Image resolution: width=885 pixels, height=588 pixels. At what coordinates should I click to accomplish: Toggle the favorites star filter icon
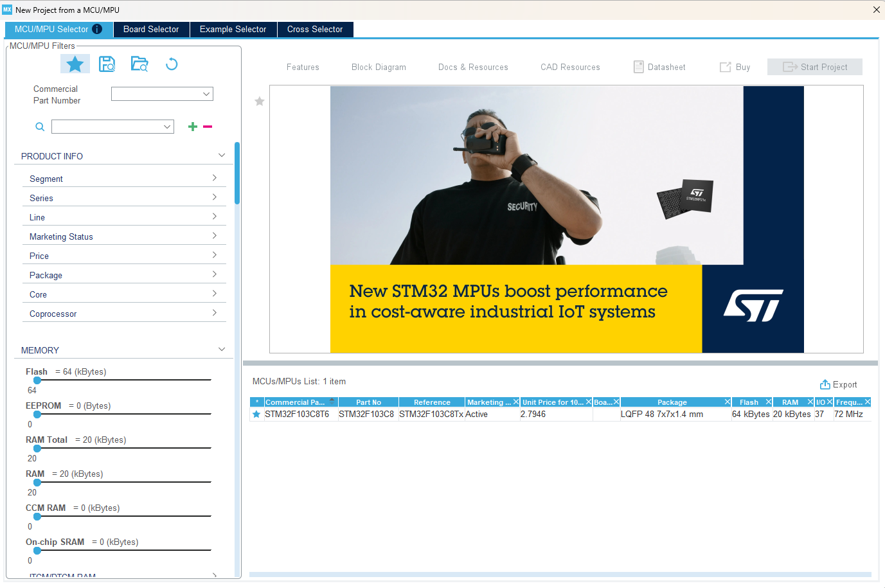tap(75, 64)
